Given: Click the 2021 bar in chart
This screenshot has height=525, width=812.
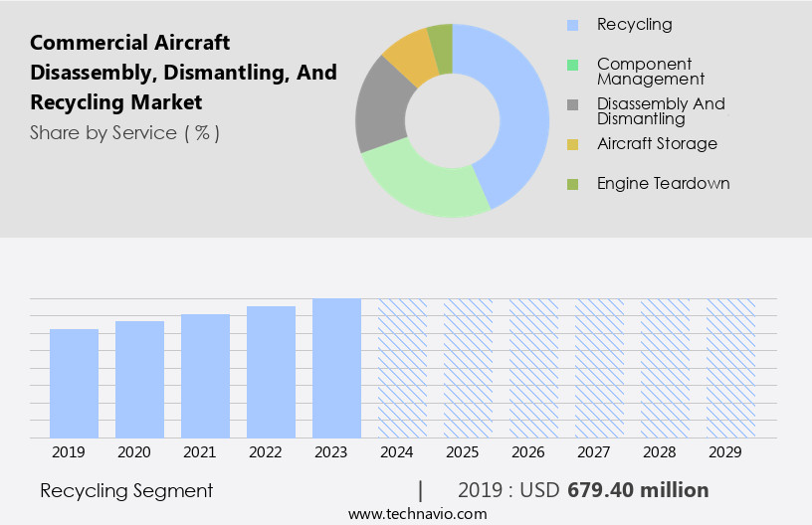Looking at the screenshot, I should (206, 376).
